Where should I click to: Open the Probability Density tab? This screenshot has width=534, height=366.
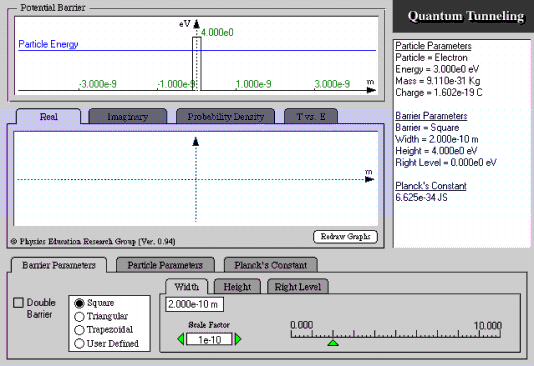click(x=225, y=117)
